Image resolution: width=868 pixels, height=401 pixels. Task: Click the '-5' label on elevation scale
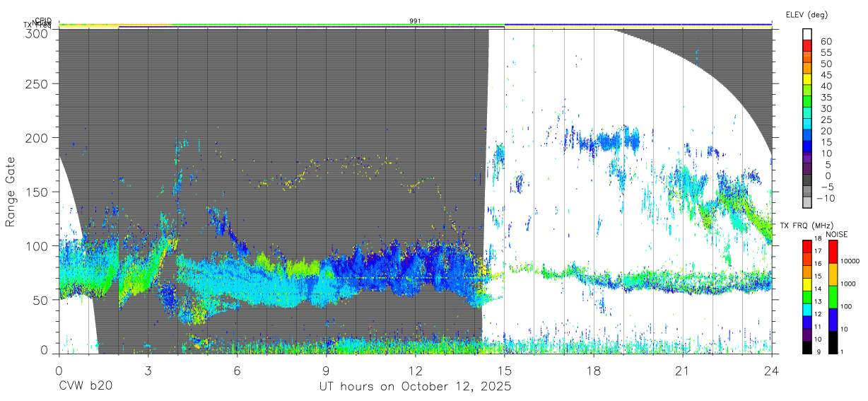tap(827, 187)
